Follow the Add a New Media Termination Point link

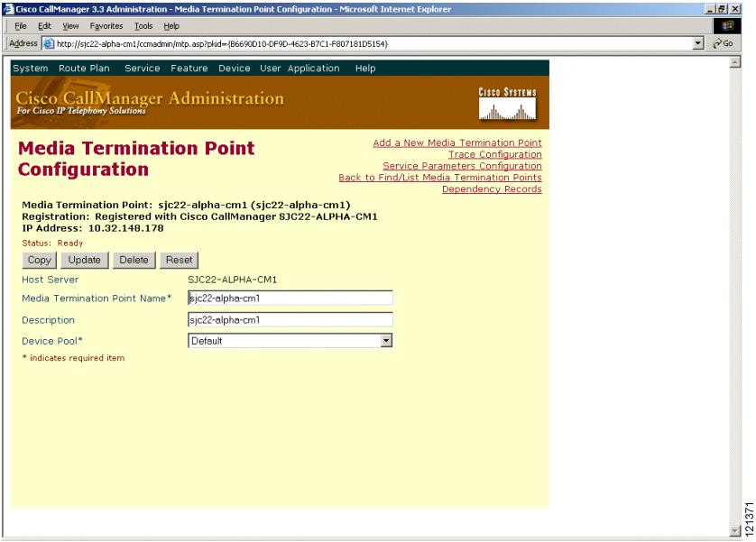point(457,142)
